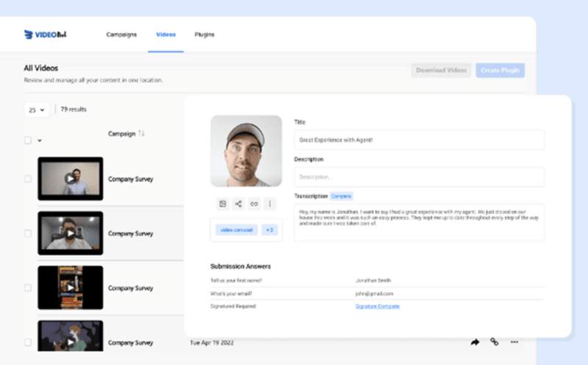Screen dimensions: 588x365
Task: Expand the bulk selection dropdown arrow
Action: (40, 141)
